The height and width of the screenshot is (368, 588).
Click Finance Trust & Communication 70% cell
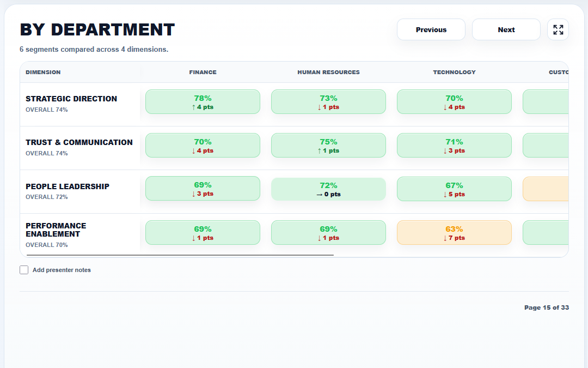point(203,146)
